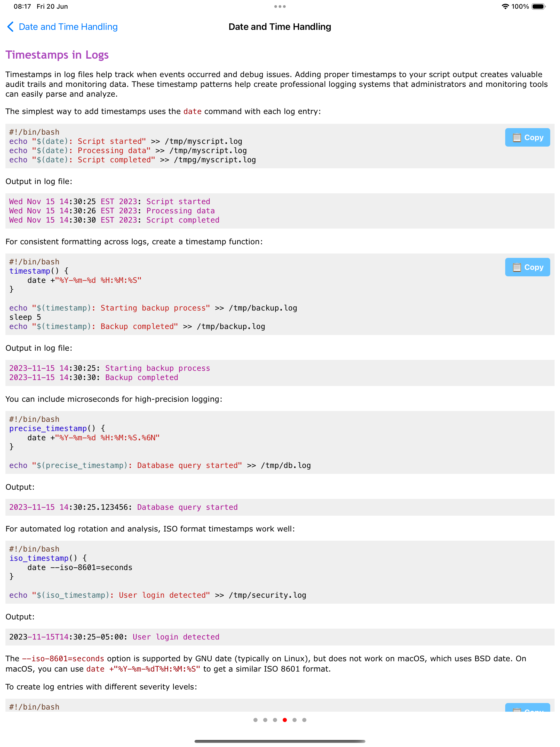Viewport: 560px width, 747px height.
Task: Tap the 'Script started' echo code line
Action: [126, 141]
